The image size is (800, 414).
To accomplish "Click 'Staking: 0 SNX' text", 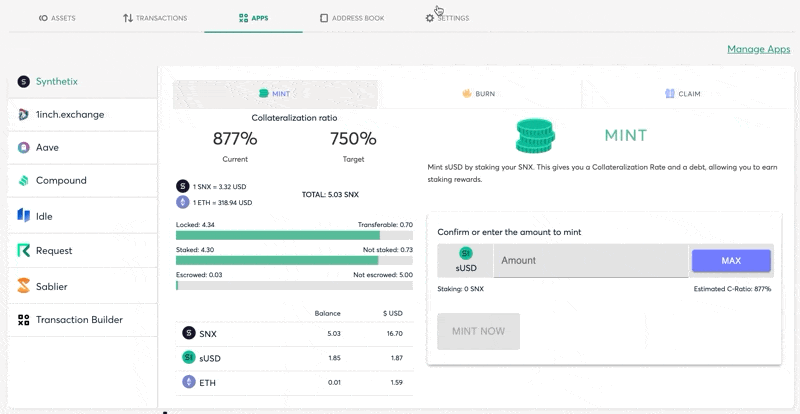I will (x=460, y=289).
